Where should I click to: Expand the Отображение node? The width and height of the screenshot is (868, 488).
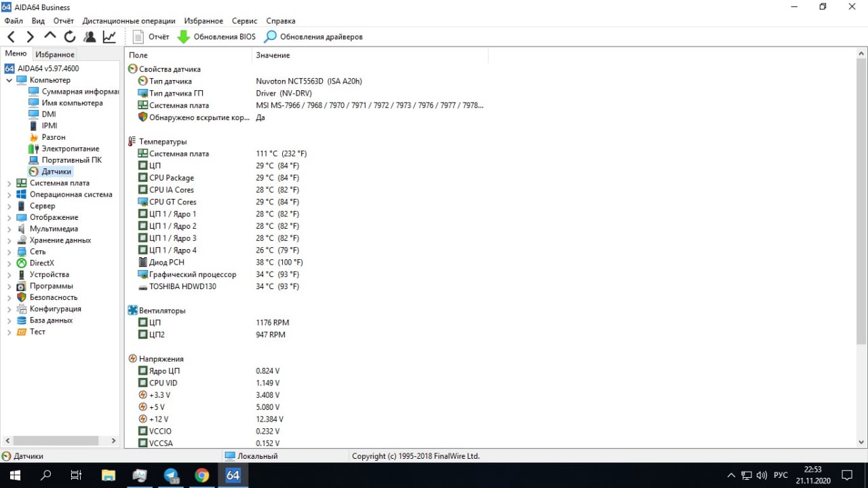pos(9,217)
